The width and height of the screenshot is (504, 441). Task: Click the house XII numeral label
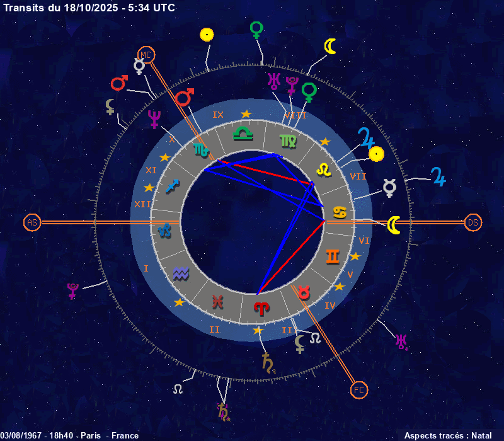click(x=141, y=204)
